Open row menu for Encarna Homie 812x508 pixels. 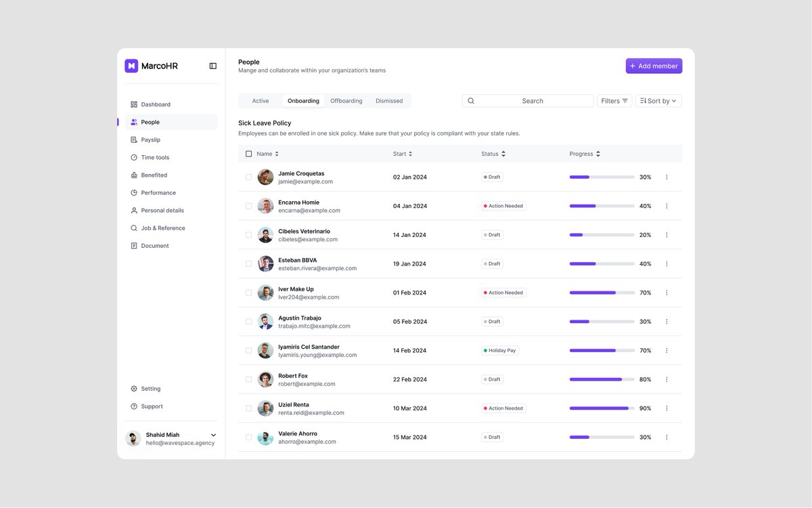tap(667, 206)
